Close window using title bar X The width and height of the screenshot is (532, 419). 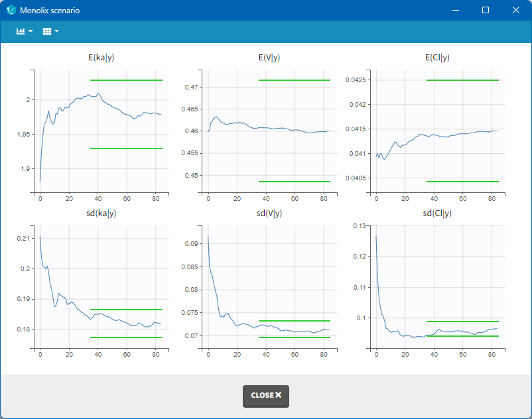(x=516, y=11)
